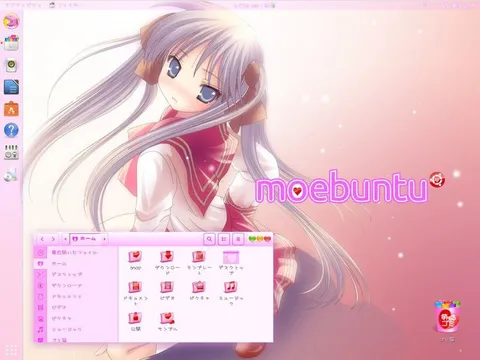Select the デスクトップ folder icon
The height and width of the screenshot is (360, 480).
coord(231,257)
